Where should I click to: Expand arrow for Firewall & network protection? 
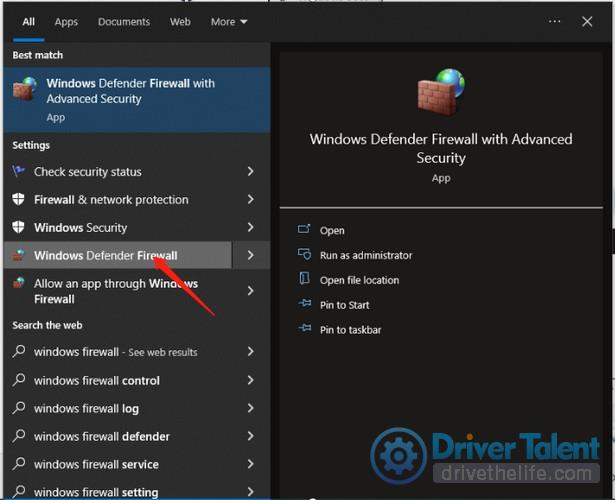[251, 199]
